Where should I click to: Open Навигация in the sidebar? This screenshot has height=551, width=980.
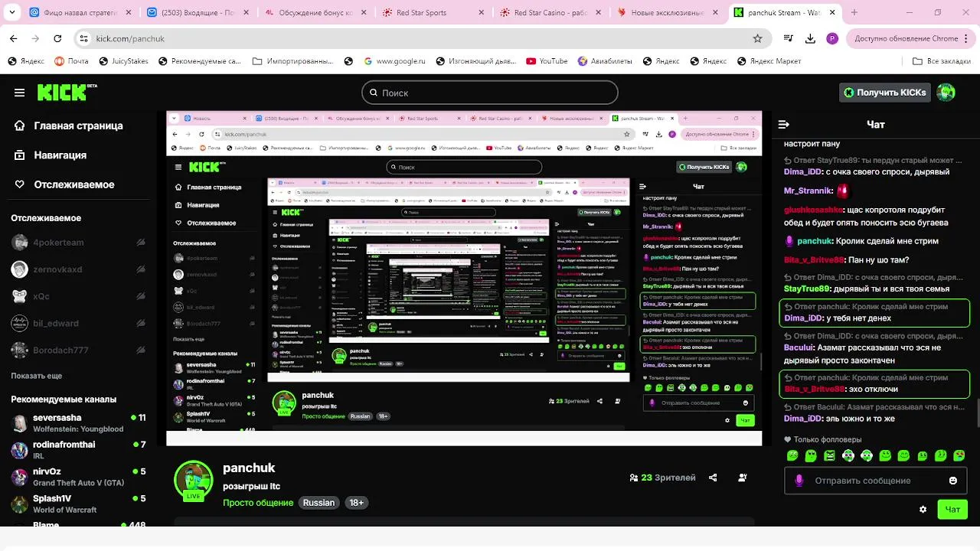51,155
